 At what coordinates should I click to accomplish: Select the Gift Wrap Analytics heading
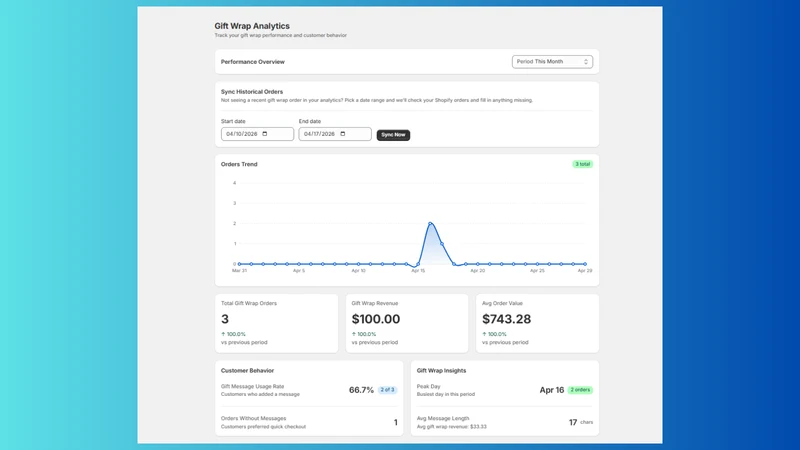[252, 26]
